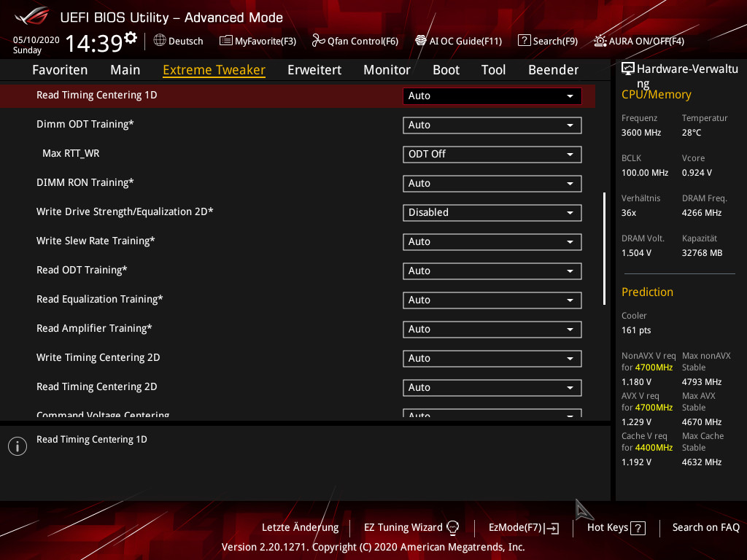Screen dimensions: 747x560
Task: Select the Read Amplifier Training* label
Action: click(x=94, y=329)
